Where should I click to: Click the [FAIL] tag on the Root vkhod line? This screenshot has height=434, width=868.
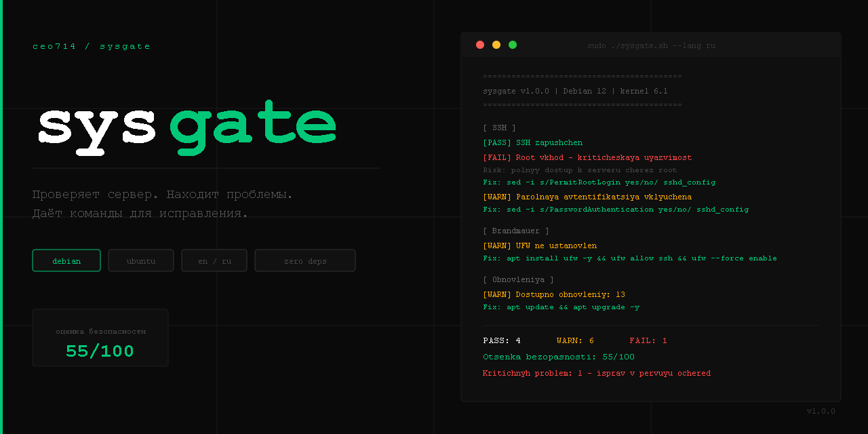pos(497,157)
